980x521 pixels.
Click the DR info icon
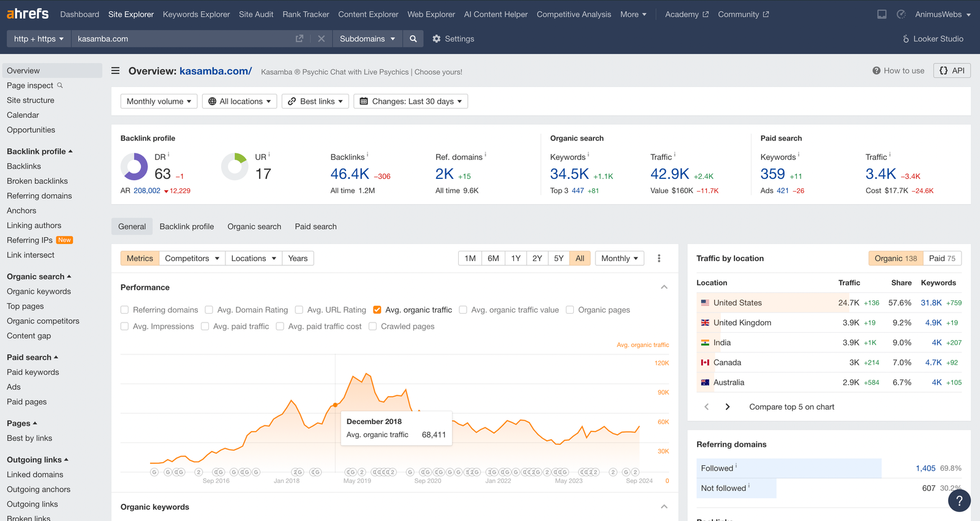point(168,154)
